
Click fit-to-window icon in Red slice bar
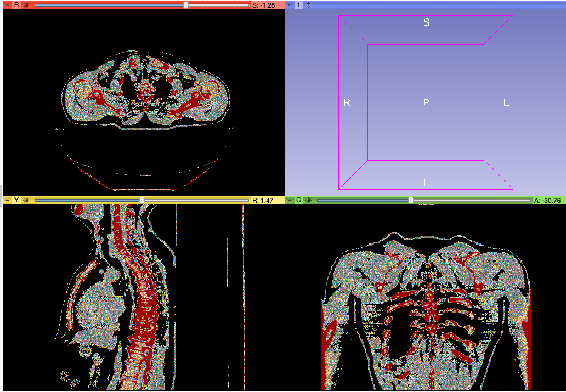pos(26,5)
